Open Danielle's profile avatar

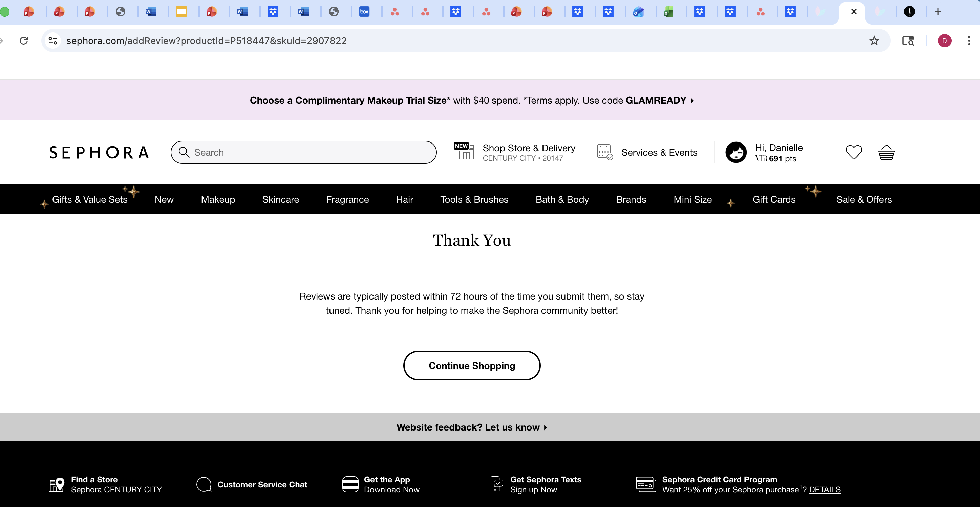tap(736, 153)
